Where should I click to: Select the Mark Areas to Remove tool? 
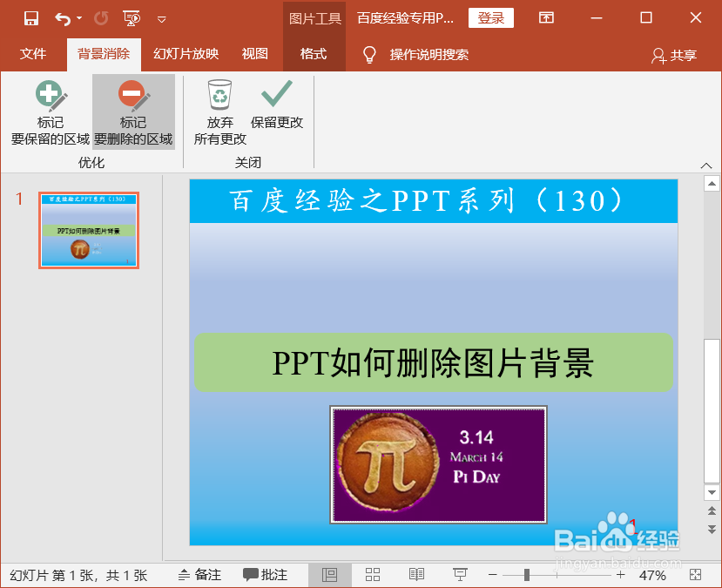point(132,112)
